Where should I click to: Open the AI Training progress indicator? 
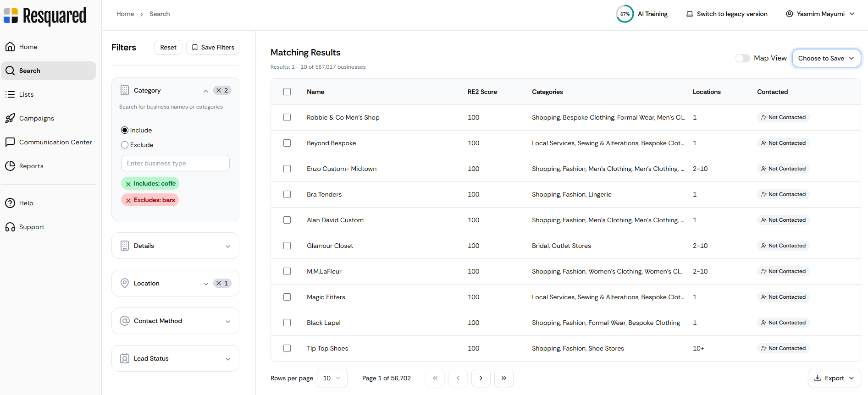(625, 14)
